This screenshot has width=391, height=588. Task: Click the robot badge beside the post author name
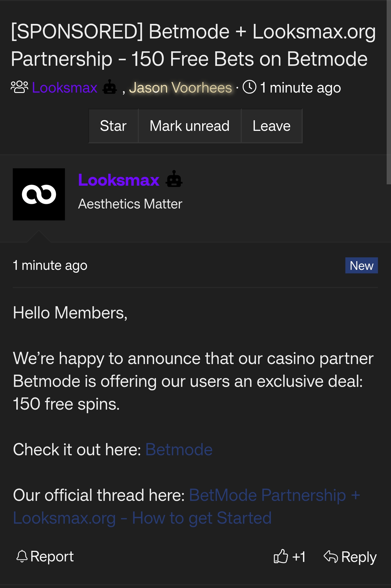[174, 179]
